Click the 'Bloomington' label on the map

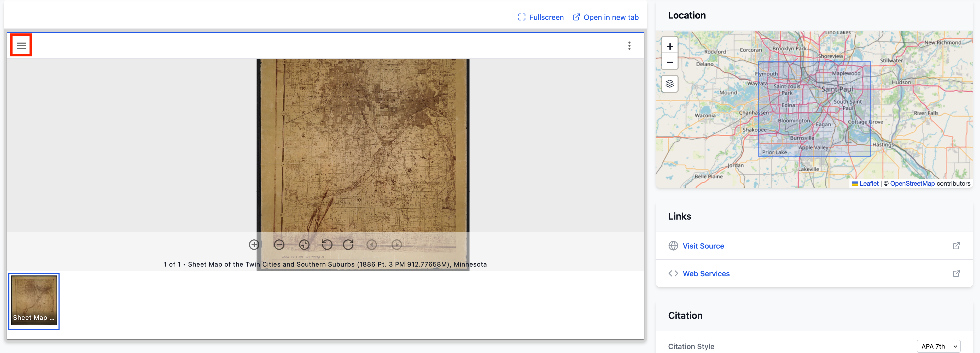coord(794,121)
